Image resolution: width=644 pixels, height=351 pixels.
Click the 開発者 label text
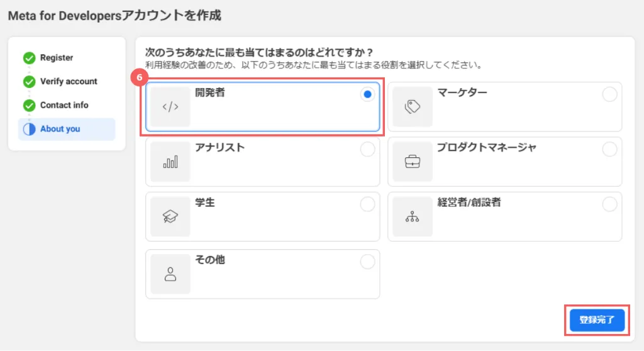(x=210, y=93)
